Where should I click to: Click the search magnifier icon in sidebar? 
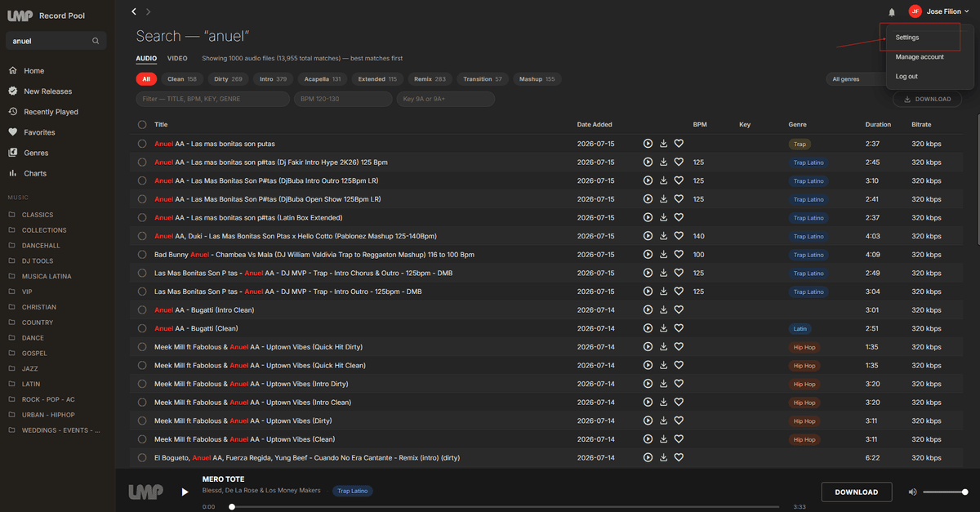tap(96, 41)
